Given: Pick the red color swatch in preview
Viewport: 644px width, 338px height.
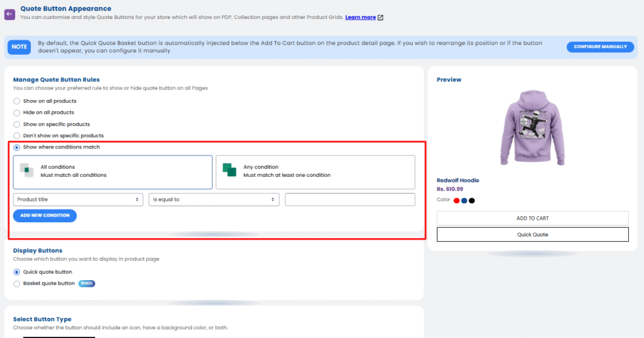Looking at the screenshot, I should 457,201.
